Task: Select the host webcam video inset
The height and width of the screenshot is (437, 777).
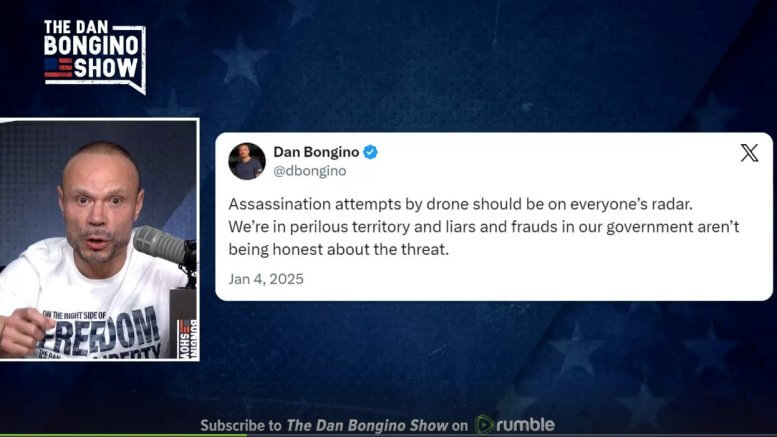Action: coord(99,239)
